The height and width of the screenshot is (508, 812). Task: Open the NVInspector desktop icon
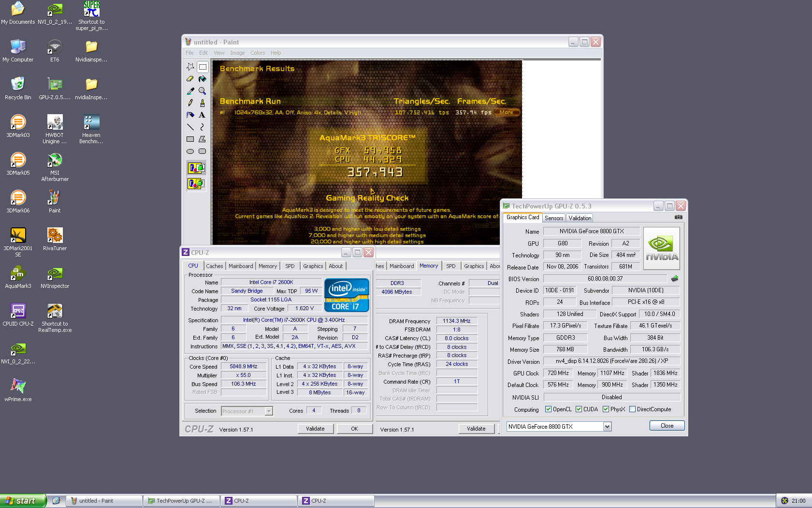pos(55,278)
